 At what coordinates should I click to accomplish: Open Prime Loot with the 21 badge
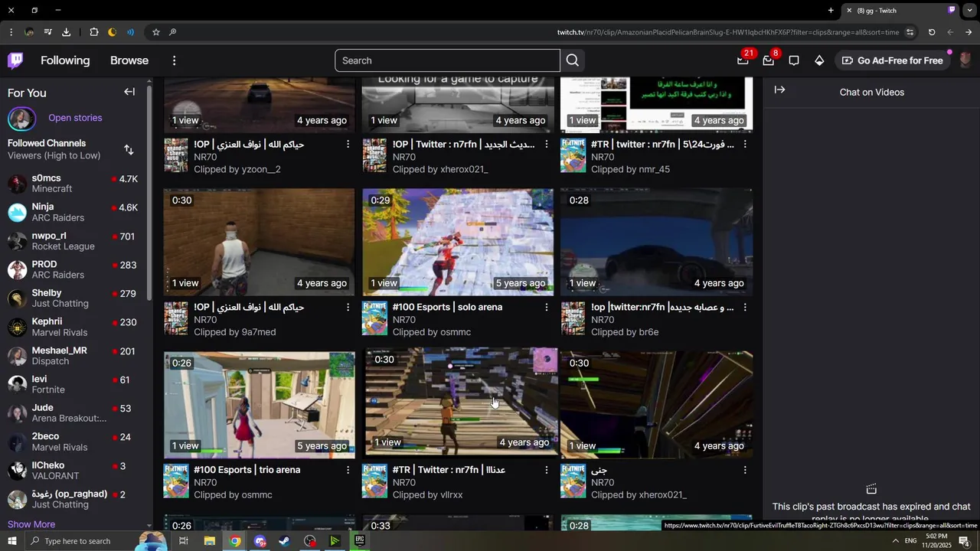click(743, 60)
